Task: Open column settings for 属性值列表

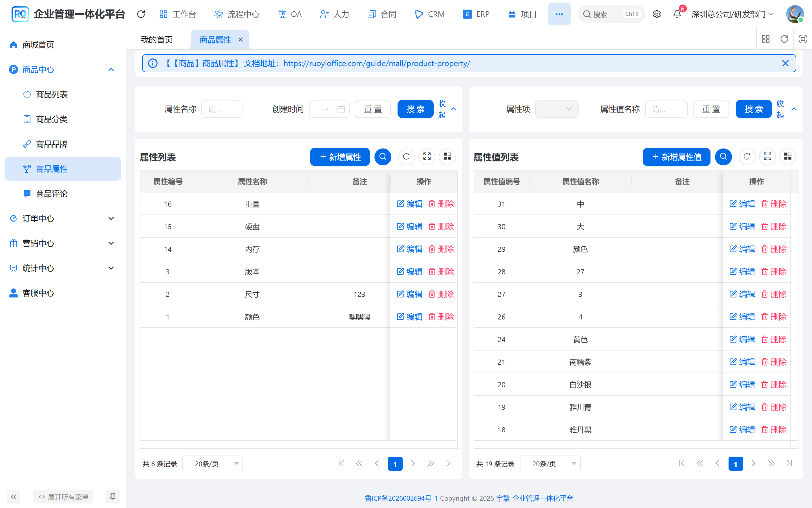Action: click(x=788, y=157)
